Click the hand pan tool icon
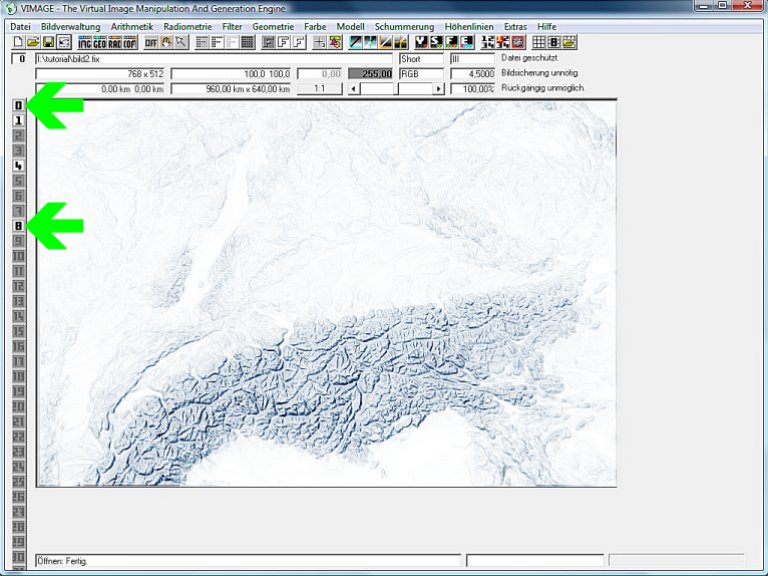 [x=166, y=42]
